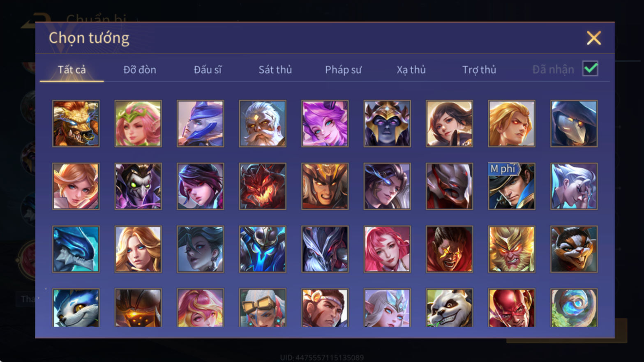644x362 pixels.
Task: Switch to the 'Đỡ đòn' tab
Action: click(x=140, y=70)
